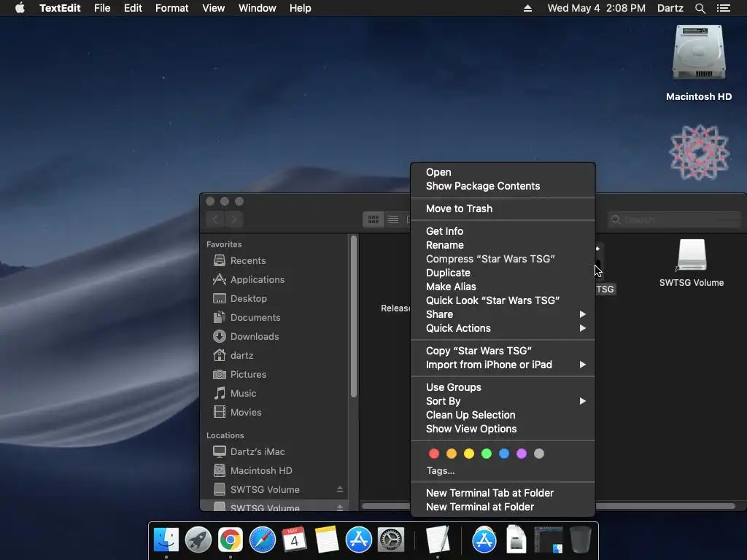747x560 pixels.
Task: Choose Duplicate in context menu
Action: click(503, 273)
